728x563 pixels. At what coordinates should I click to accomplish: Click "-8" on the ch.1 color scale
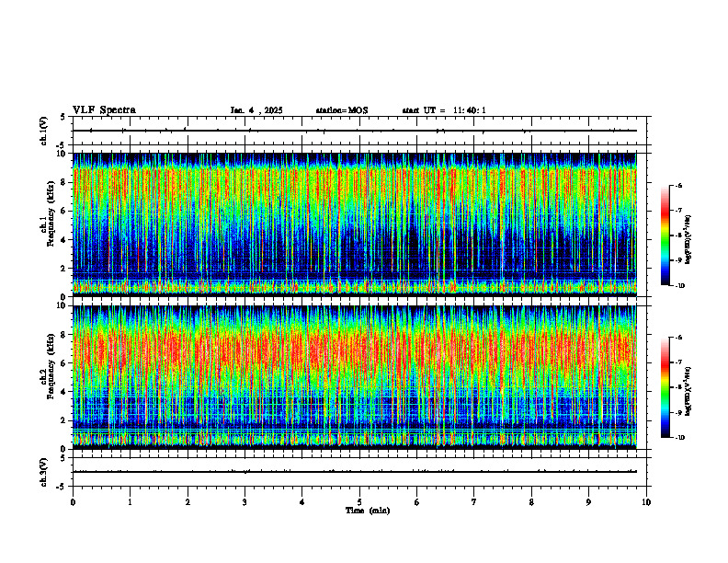(678, 236)
